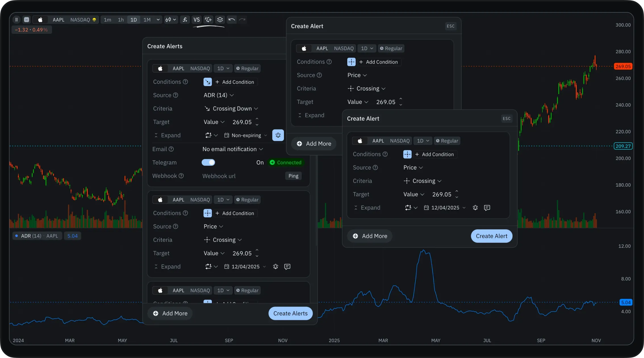Click the undo arrow in toolbar
Viewport: 644px width, 358px height.
click(x=231, y=20)
